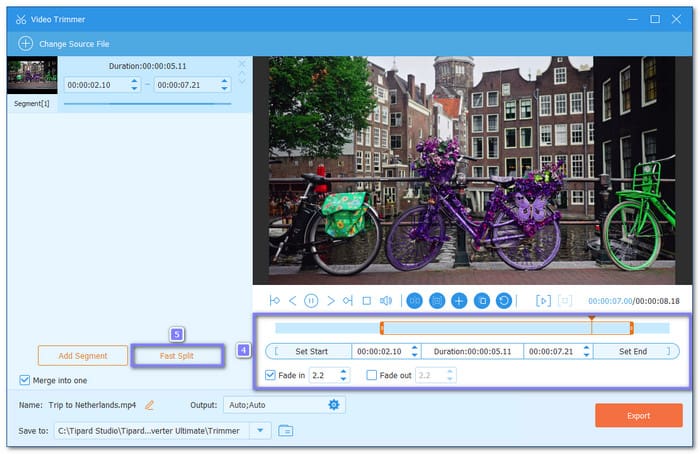Jump to the segment start marker icon
The image size is (700, 454).
point(274,300)
